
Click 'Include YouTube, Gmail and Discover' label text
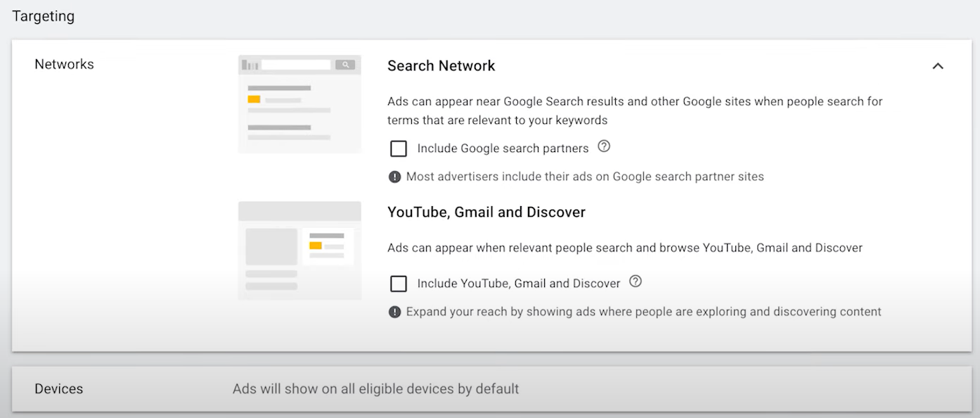pyautogui.click(x=519, y=284)
